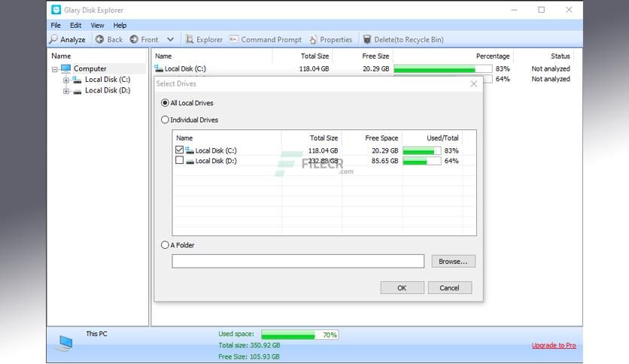Open the Help menu
The height and width of the screenshot is (364, 629).
tap(120, 26)
